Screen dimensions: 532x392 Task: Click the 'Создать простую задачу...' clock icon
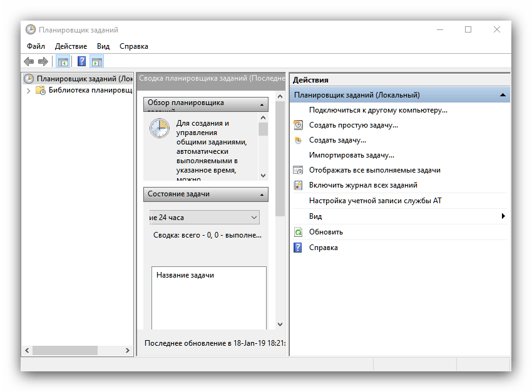pos(298,125)
